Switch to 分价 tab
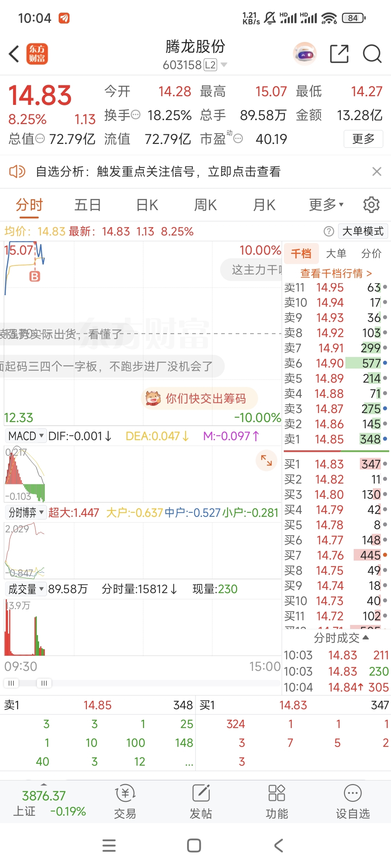This screenshot has width=391, height=868. tap(371, 253)
